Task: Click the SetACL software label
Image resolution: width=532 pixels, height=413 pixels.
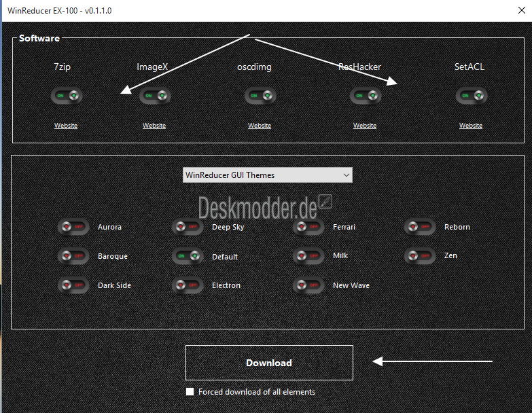Action: click(x=469, y=67)
